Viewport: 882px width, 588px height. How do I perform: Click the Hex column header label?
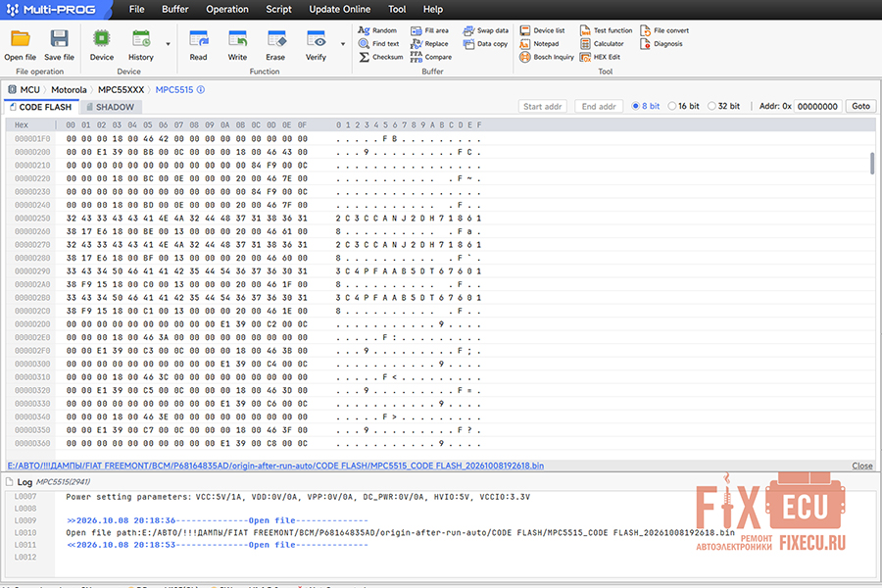(x=22, y=124)
